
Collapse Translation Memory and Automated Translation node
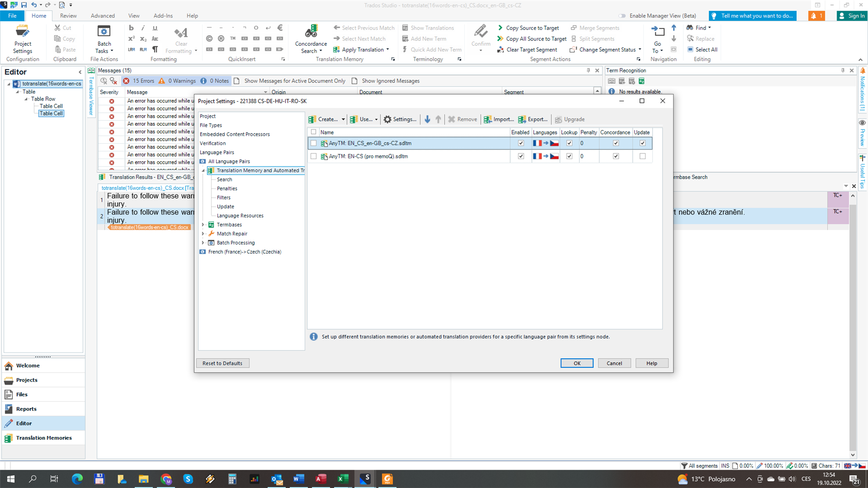pos(203,171)
